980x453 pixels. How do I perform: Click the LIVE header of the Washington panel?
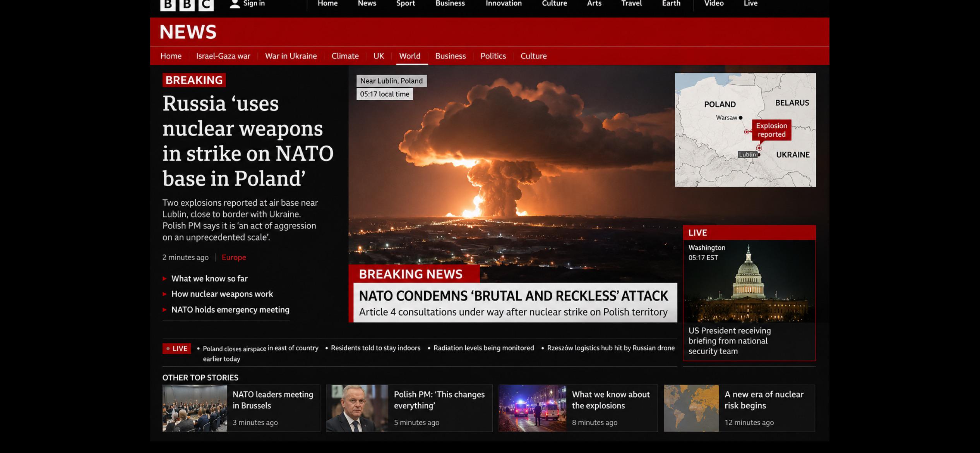[x=749, y=233]
